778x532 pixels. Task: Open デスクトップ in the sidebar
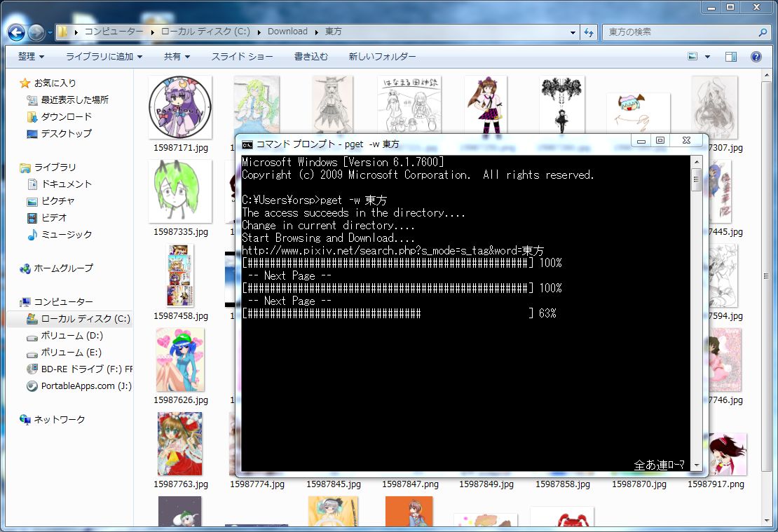(67, 133)
